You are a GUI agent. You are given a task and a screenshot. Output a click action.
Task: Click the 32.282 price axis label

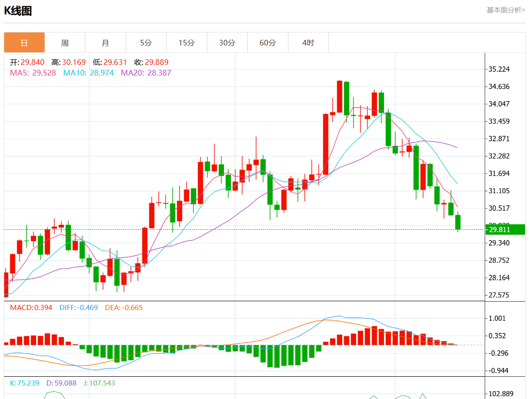point(499,156)
